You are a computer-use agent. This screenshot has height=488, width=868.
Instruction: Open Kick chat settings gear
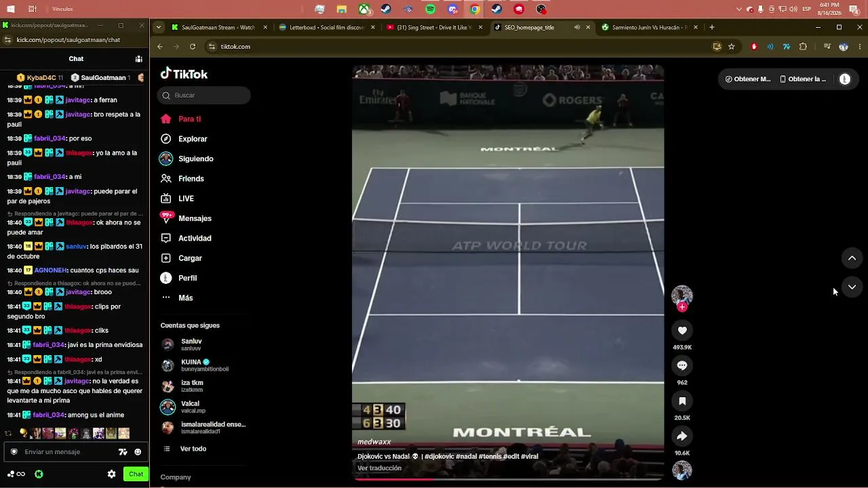tap(111, 474)
